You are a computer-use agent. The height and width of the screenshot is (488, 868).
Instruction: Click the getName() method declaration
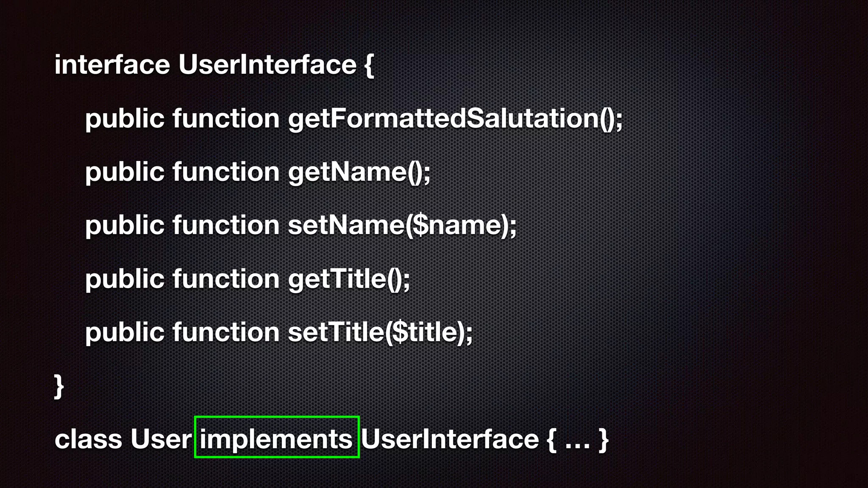tap(359, 172)
